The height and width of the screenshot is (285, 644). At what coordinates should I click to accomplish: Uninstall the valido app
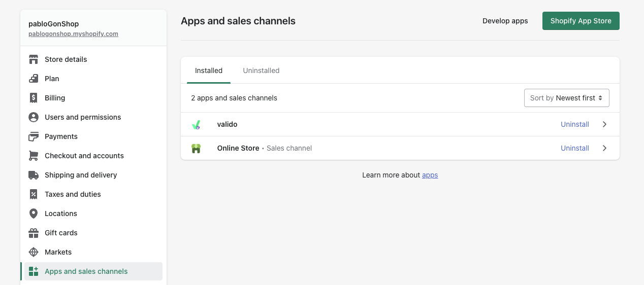574,124
